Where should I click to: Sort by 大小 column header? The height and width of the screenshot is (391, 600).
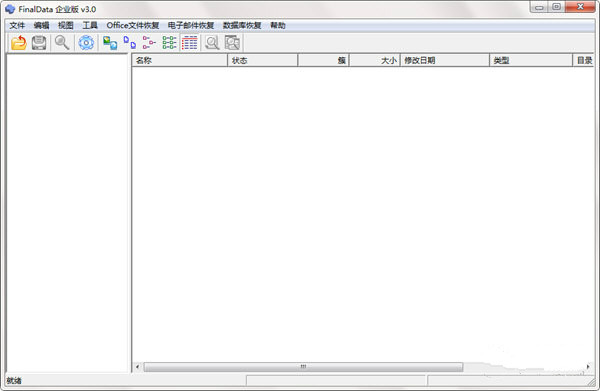pyautogui.click(x=375, y=60)
